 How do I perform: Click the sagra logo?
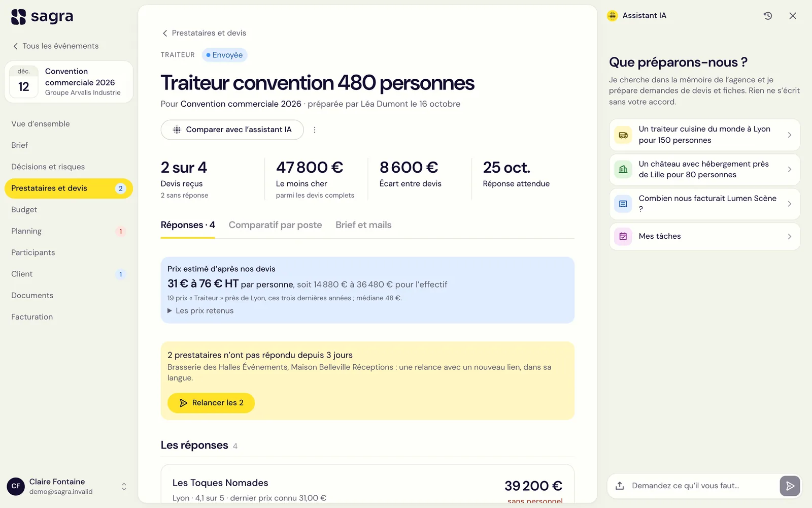pyautogui.click(x=42, y=17)
